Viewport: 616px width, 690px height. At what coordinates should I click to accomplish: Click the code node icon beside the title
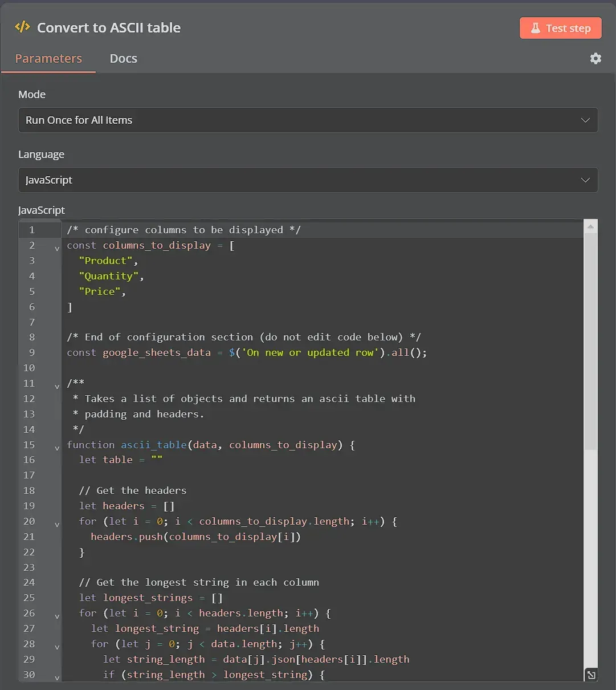22,27
